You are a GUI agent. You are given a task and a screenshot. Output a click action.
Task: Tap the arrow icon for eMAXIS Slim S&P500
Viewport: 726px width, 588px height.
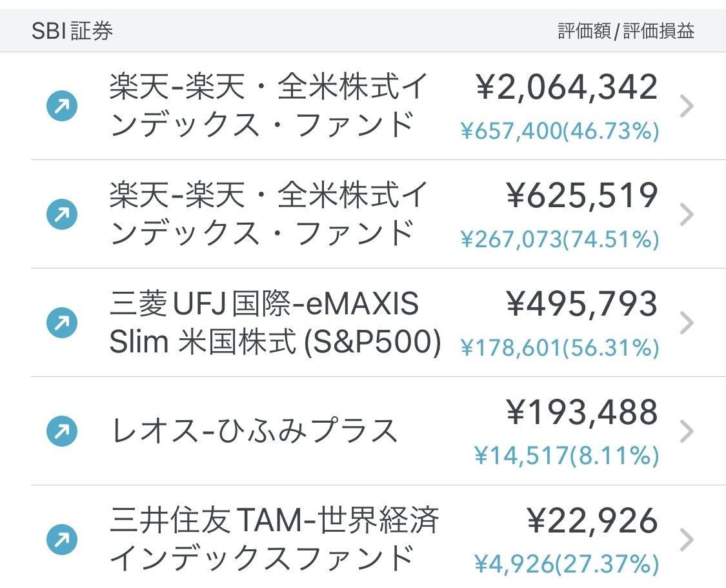tap(62, 323)
